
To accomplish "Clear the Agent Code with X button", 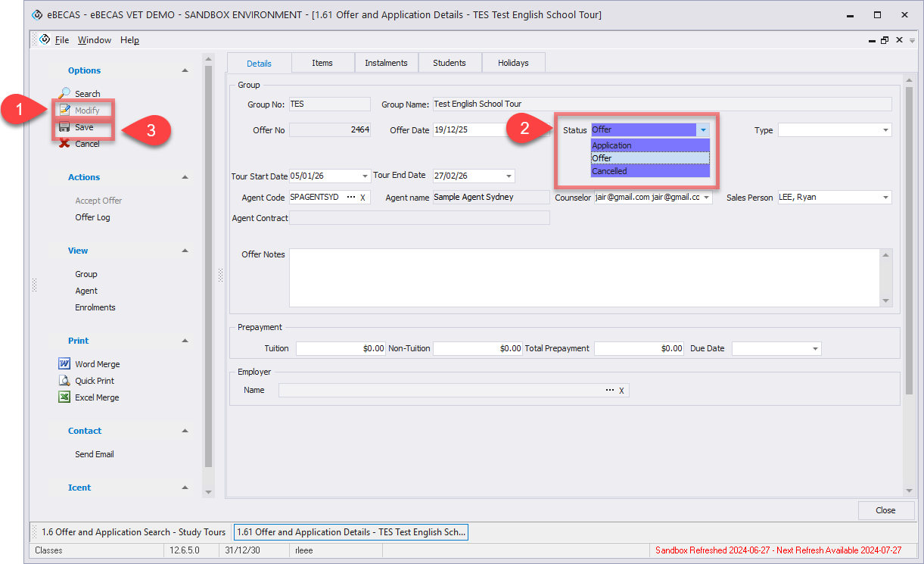I will 363,198.
